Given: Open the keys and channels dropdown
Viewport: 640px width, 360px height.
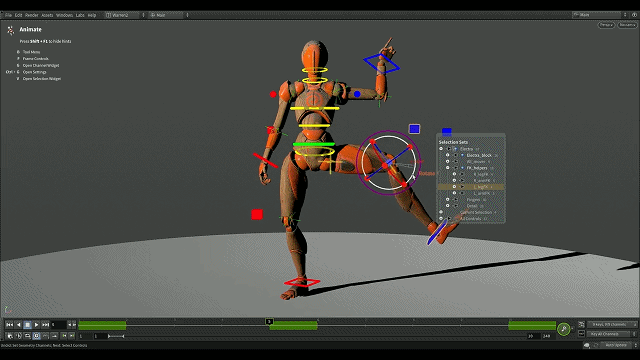Looking at the screenshot, I should [611, 324].
